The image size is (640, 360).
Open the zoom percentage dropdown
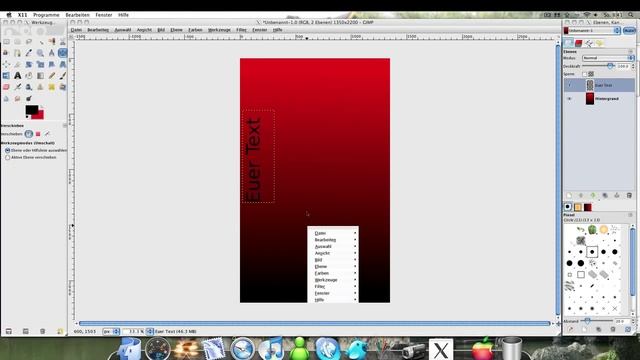149,331
